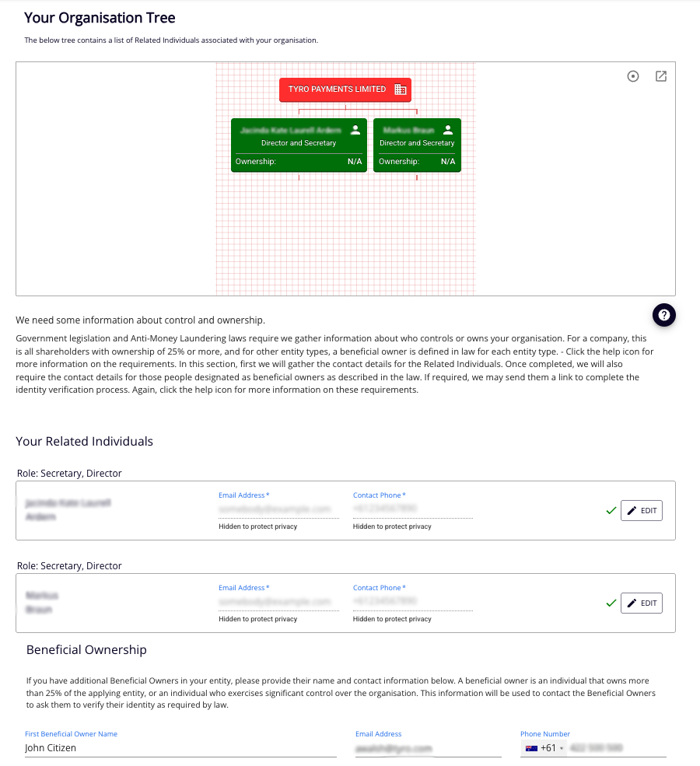The height and width of the screenshot is (766, 700).
Task: Click First Beneficial Owner Name field
Action: click(180, 748)
